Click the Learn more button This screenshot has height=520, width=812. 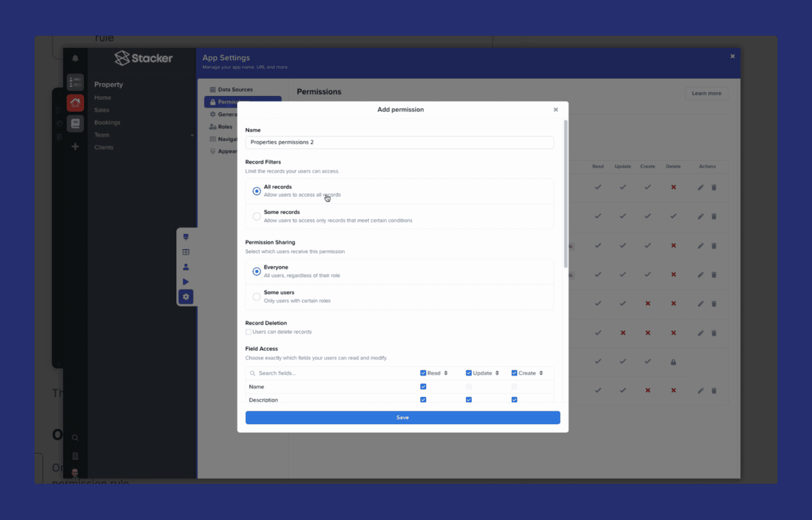[x=706, y=93]
